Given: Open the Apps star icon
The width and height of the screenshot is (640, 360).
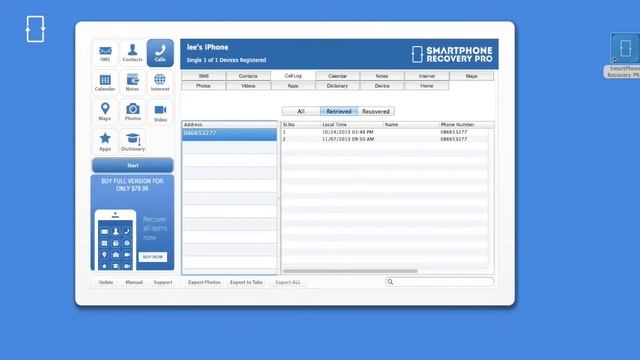Looking at the screenshot, I should [105, 142].
